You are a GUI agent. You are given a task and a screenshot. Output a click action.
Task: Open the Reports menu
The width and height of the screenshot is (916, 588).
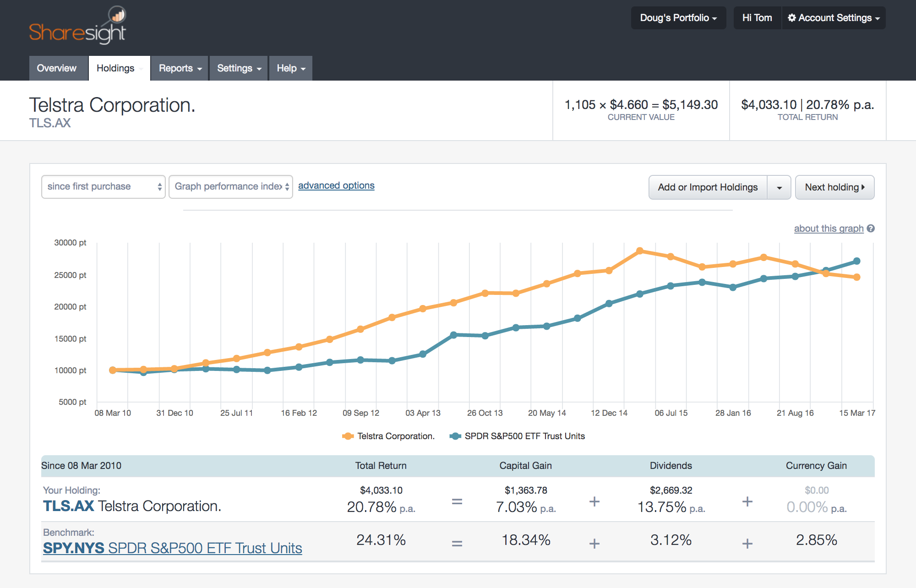tap(179, 68)
